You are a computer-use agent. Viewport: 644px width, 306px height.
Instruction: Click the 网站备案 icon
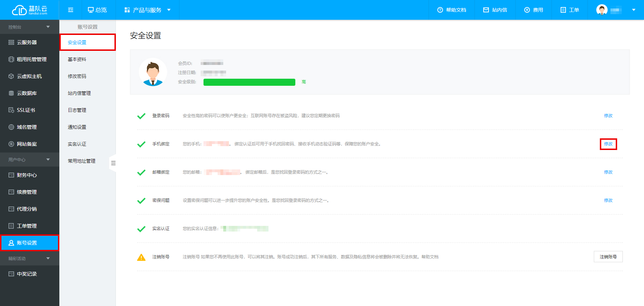(x=11, y=144)
